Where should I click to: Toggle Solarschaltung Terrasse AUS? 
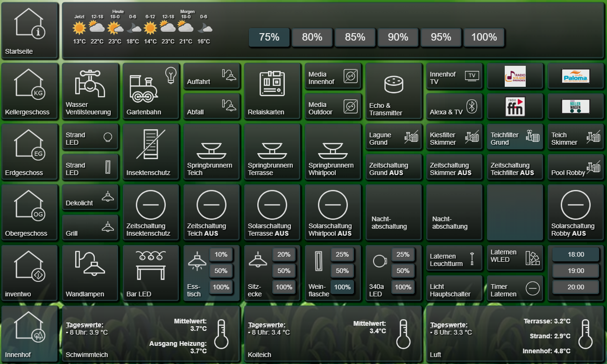pos(272,213)
